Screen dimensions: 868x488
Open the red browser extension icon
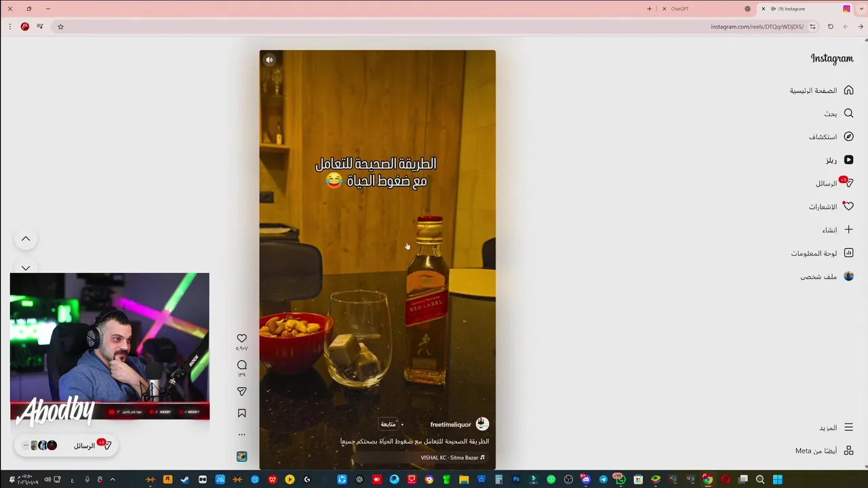pos(25,26)
